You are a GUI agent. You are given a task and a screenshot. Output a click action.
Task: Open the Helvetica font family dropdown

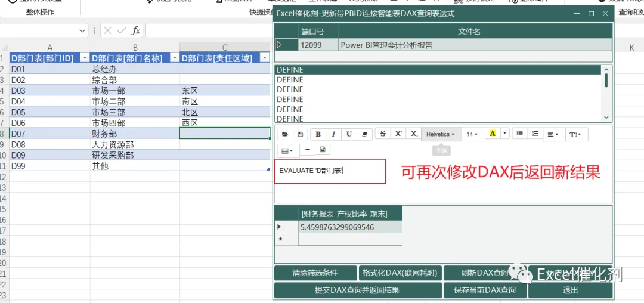pyautogui.click(x=441, y=134)
